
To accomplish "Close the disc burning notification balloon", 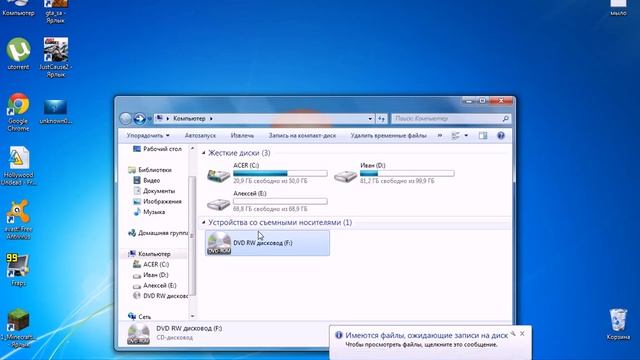I will [522, 333].
